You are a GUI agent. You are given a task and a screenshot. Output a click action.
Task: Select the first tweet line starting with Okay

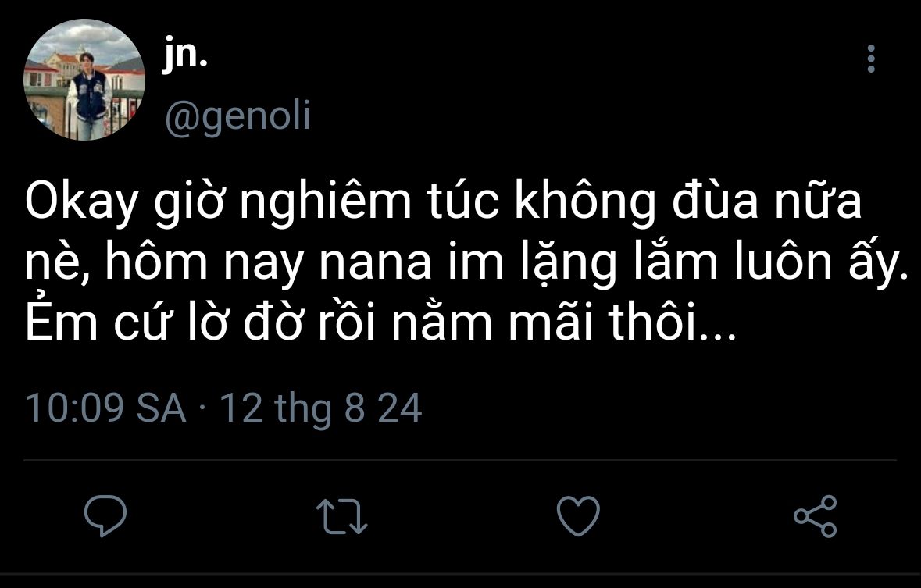[444, 201]
